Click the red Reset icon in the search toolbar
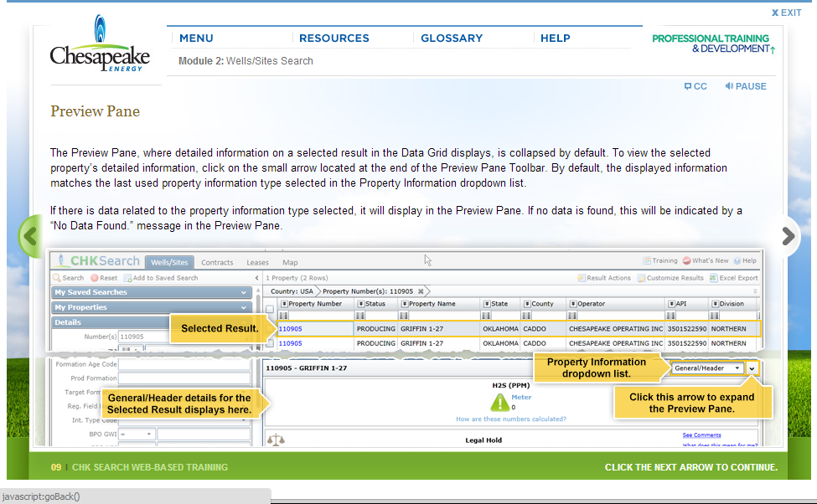The width and height of the screenshot is (817, 504). (95, 278)
